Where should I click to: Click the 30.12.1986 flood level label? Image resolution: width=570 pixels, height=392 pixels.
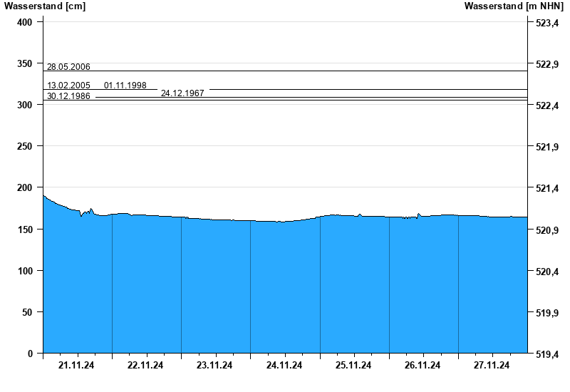pyautogui.click(x=68, y=96)
